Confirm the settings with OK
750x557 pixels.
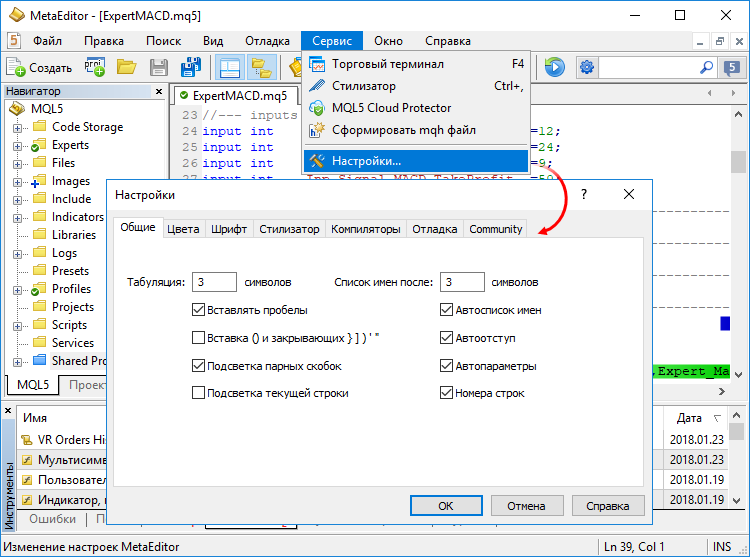(x=446, y=505)
